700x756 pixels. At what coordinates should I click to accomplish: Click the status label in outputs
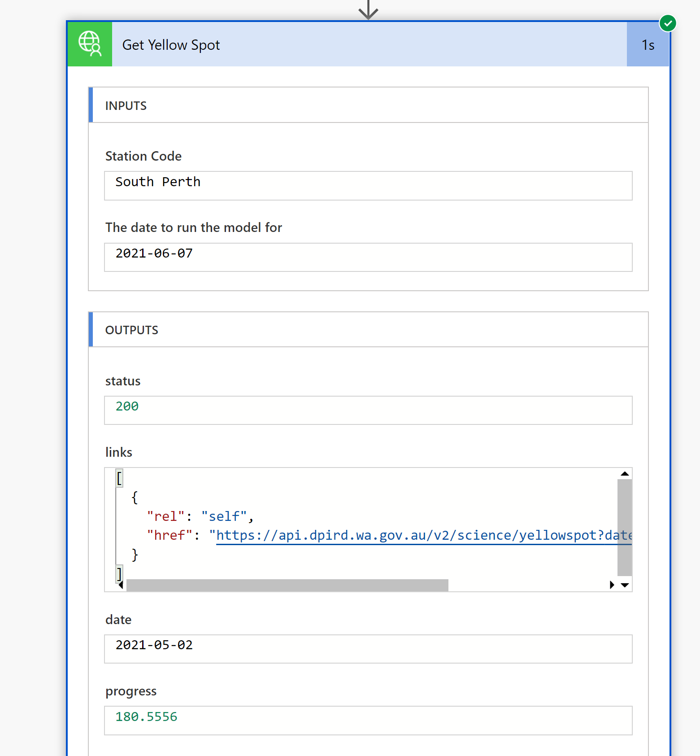[123, 381]
